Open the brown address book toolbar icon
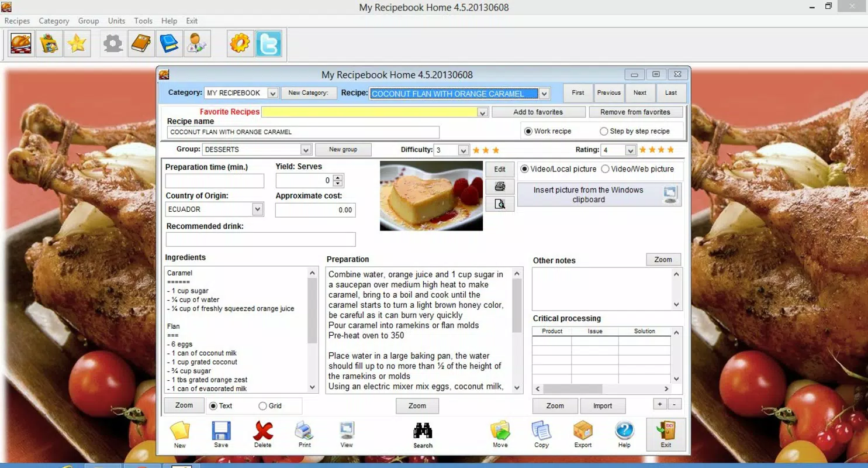Viewport: 868px width, 468px height. (x=141, y=44)
